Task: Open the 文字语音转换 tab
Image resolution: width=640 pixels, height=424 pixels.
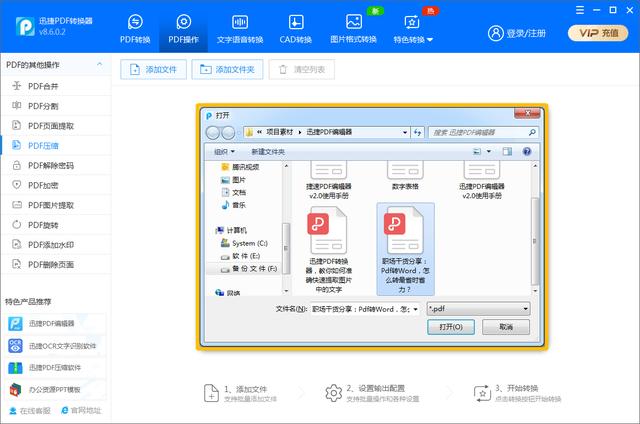Action: [x=240, y=29]
